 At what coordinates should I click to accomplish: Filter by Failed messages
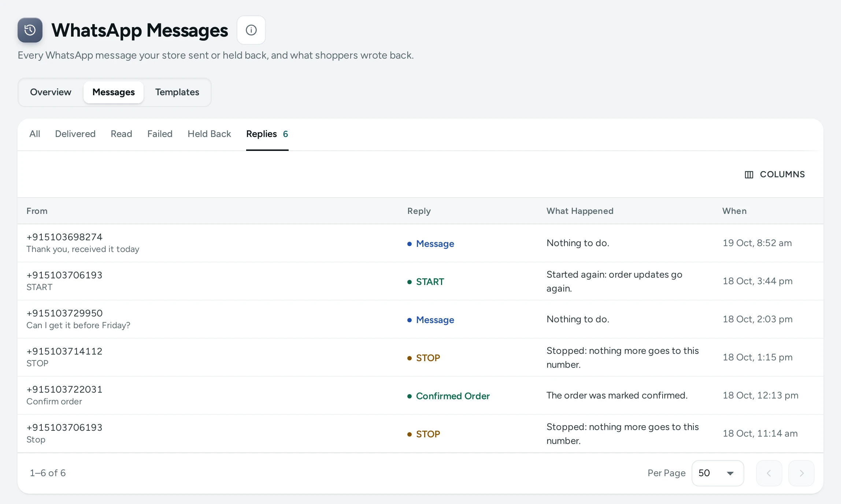(160, 134)
